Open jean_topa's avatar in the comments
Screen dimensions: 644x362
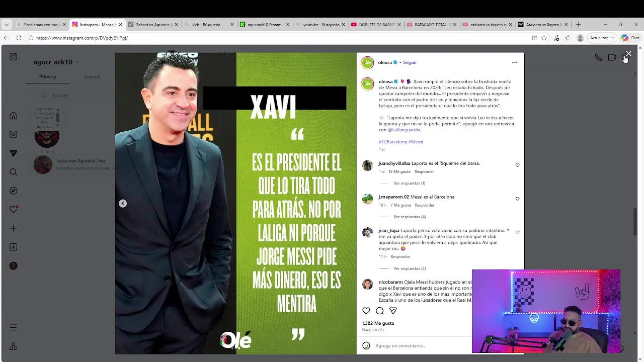point(368,233)
